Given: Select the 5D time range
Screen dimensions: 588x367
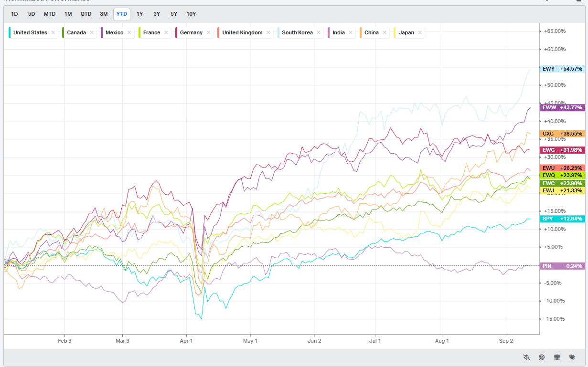Looking at the screenshot, I should pyautogui.click(x=32, y=14).
